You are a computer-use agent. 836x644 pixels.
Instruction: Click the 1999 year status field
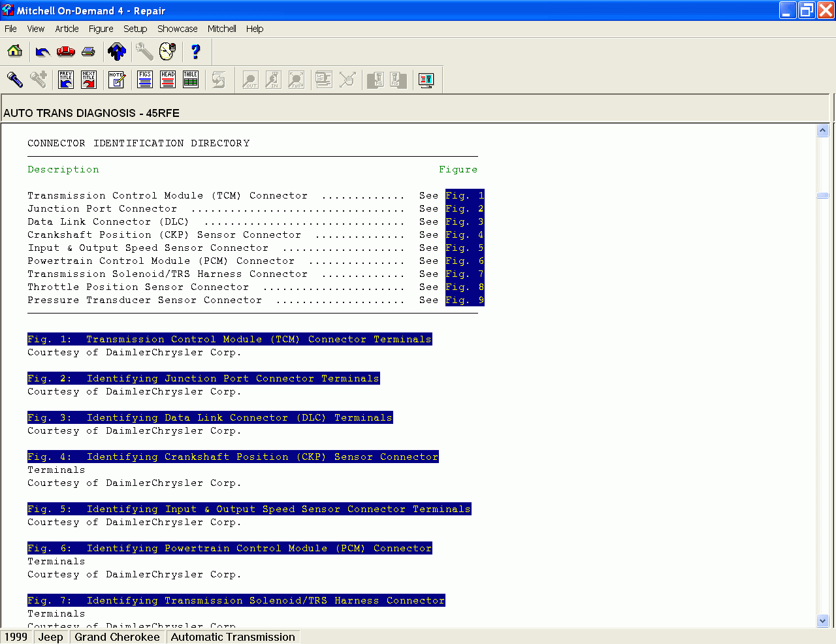point(16,637)
